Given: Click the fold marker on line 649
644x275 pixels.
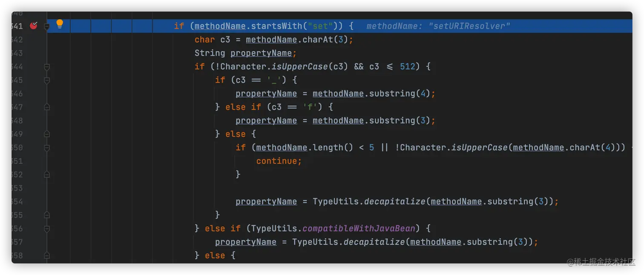Looking at the screenshot, I should point(47,134).
